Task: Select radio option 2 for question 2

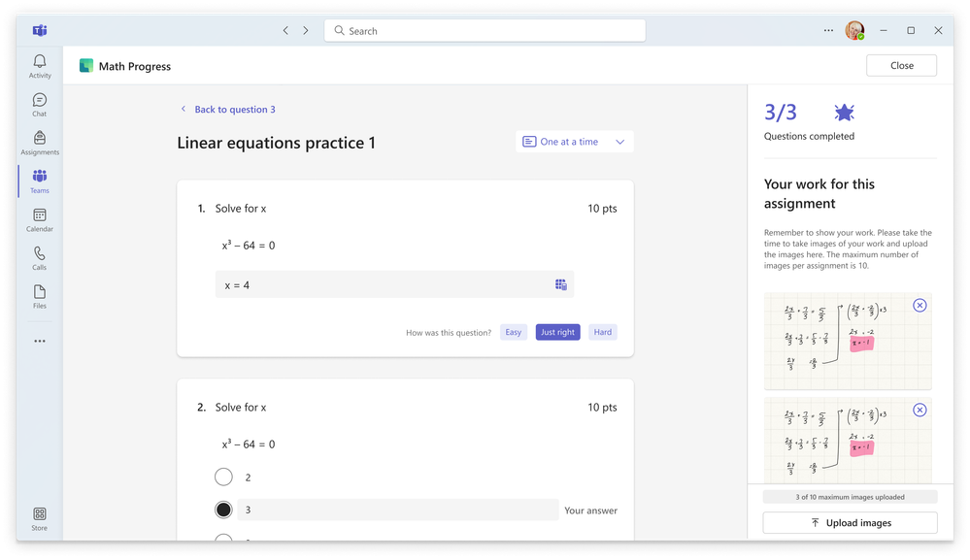Action: pos(223,477)
